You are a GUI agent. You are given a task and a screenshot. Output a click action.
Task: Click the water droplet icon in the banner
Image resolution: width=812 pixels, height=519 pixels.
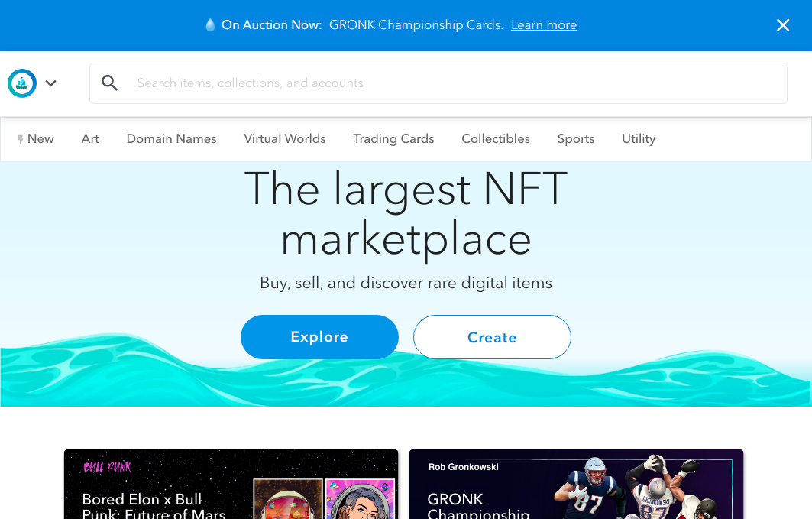pos(210,25)
